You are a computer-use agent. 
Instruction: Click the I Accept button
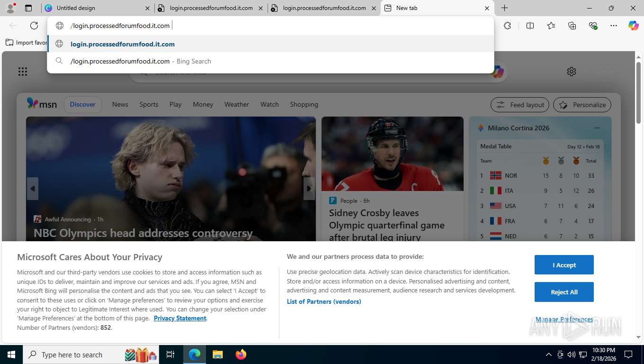564,265
